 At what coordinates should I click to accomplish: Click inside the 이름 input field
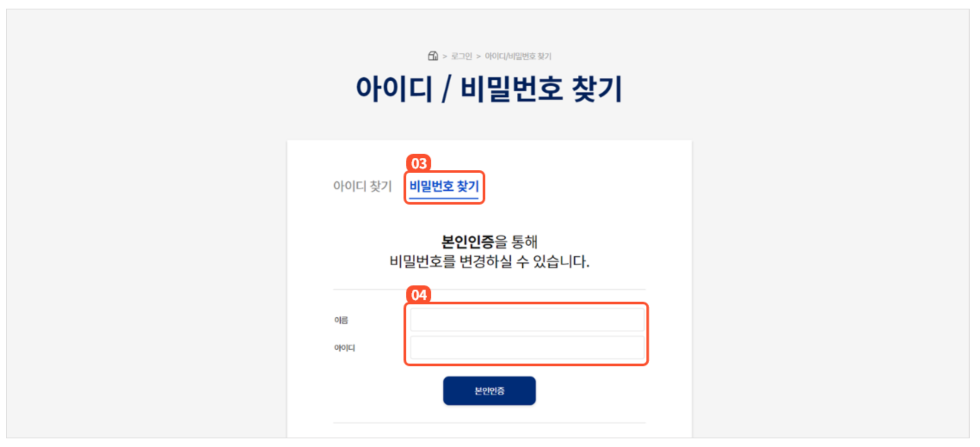coord(528,319)
